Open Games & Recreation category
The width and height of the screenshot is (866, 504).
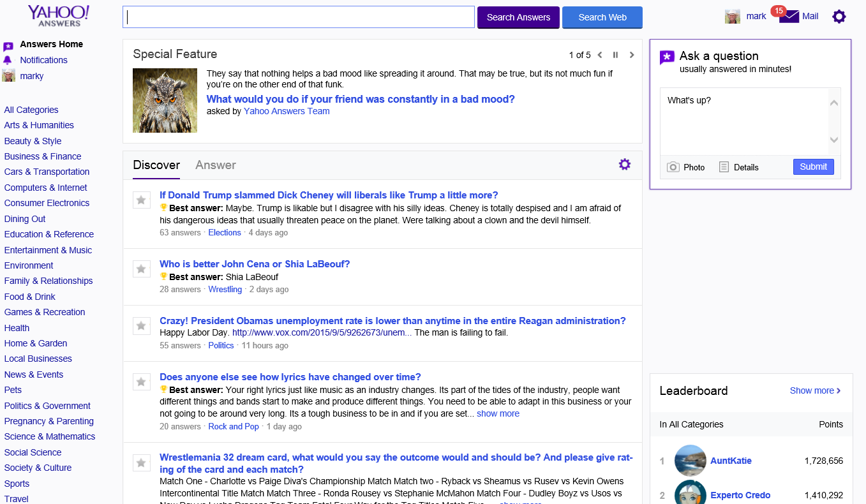click(x=45, y=312)
